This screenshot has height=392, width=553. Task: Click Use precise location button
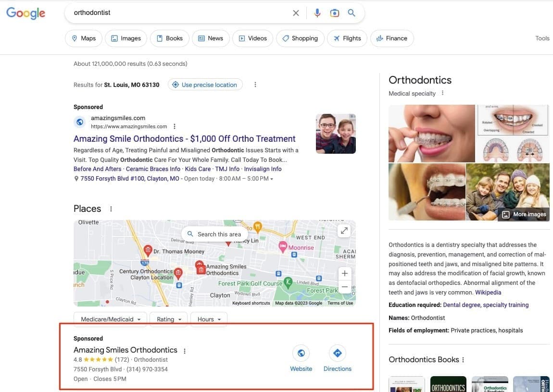(x=205, y=85)
